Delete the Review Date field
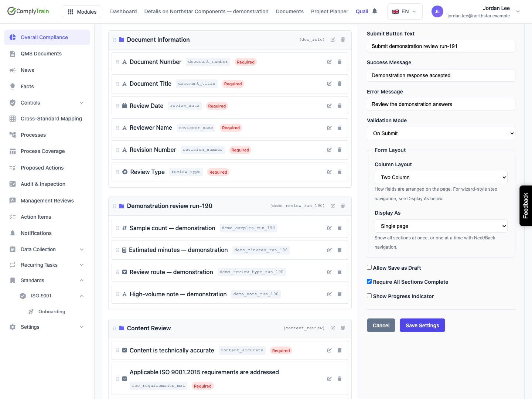This screenshot has width=532, height=399. (340, 106)
